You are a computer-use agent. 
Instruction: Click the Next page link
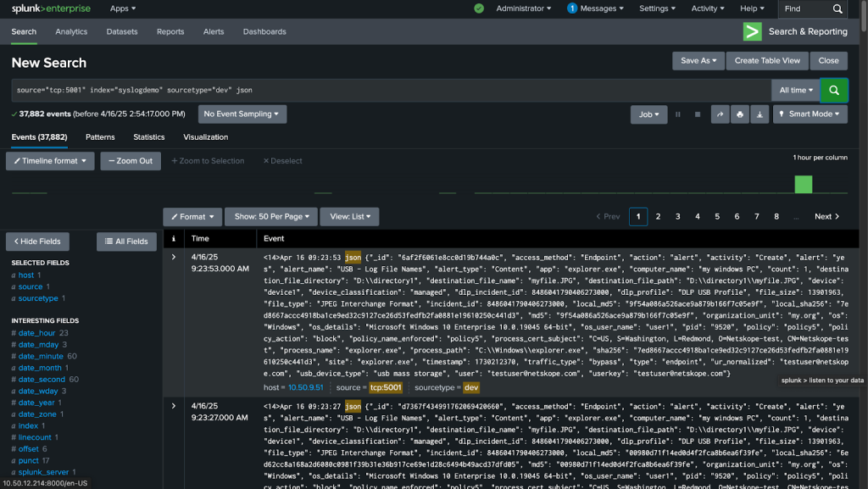point(827,217)
